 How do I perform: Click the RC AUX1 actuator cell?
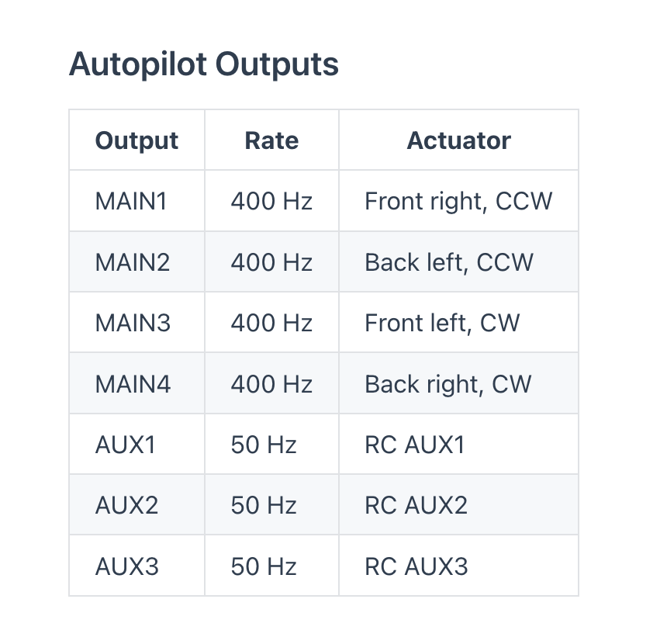pos(415,445)
